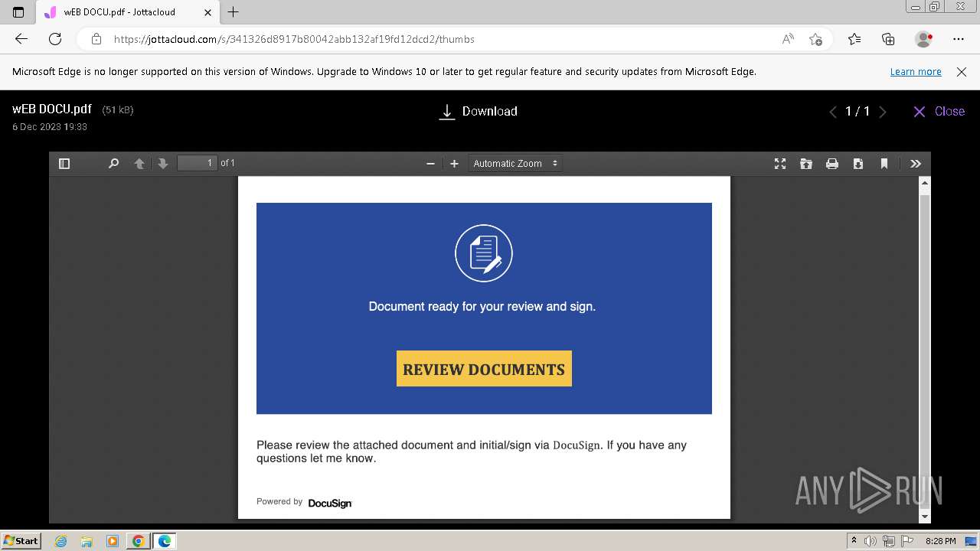Viewport: 980px width, 551px height.
Task: Click the network icon in system tray
Action: click(x=888, y=541)
